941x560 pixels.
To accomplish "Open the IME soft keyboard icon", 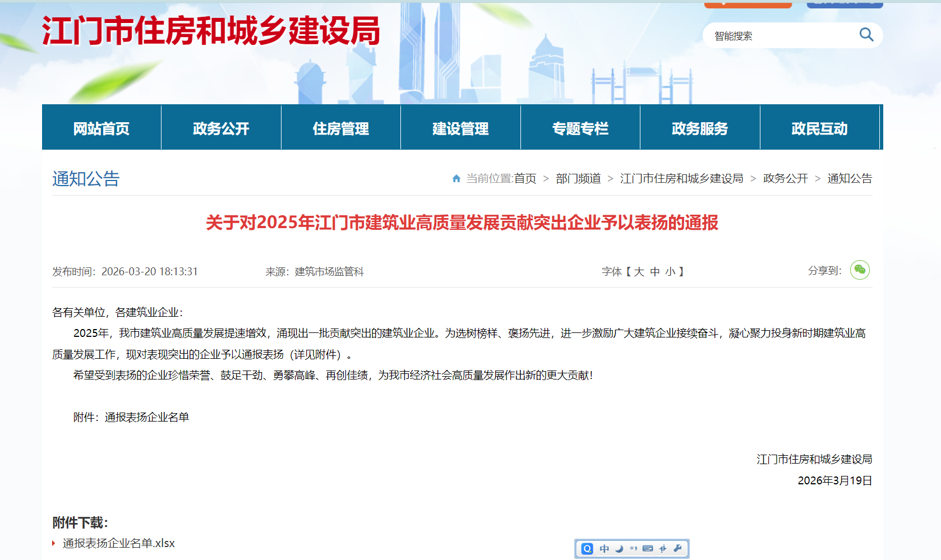I will tap(648, 549).
